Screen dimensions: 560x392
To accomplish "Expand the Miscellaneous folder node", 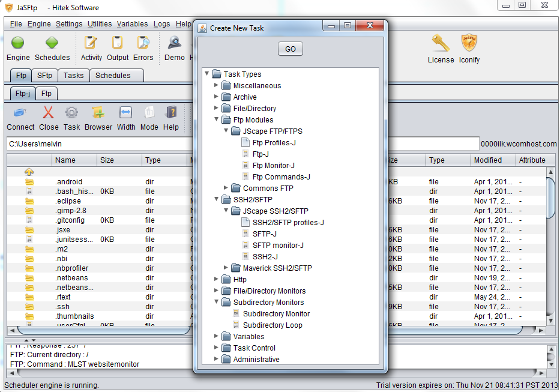I will (x=216, y=85).
